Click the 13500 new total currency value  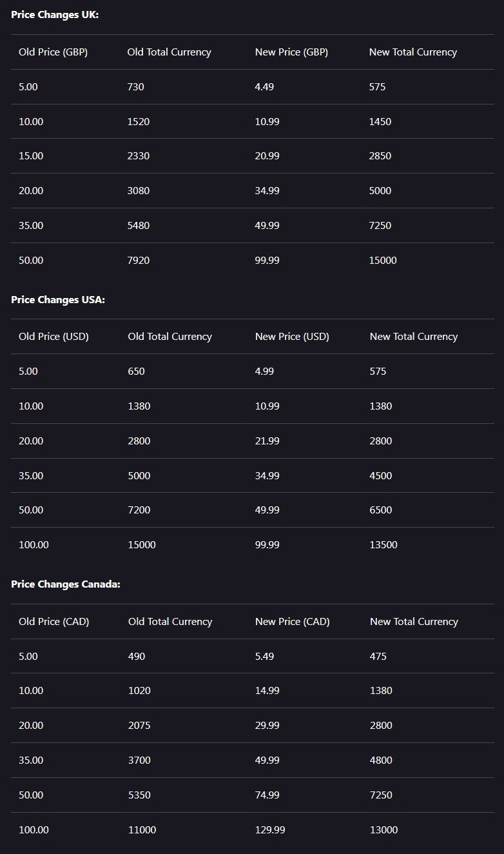[x=383, y=545]
